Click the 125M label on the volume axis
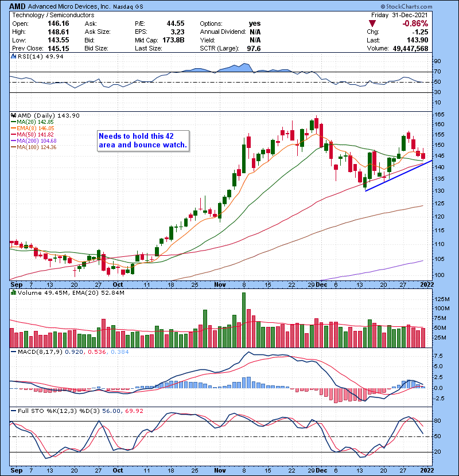 point(442,299)
